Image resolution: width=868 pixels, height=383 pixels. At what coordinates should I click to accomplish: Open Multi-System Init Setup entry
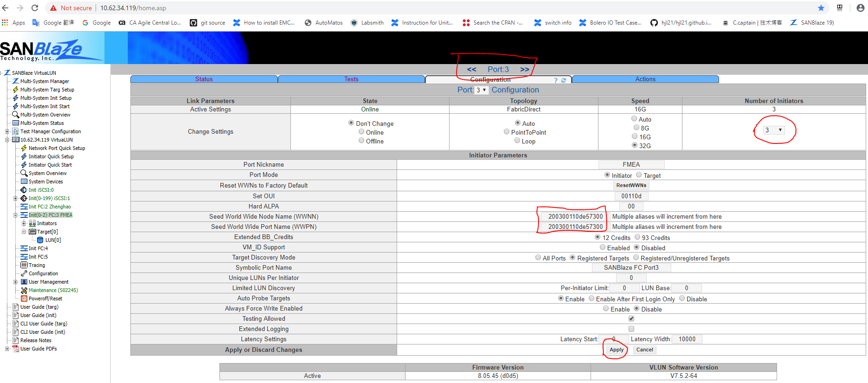(x=46, y=98)
